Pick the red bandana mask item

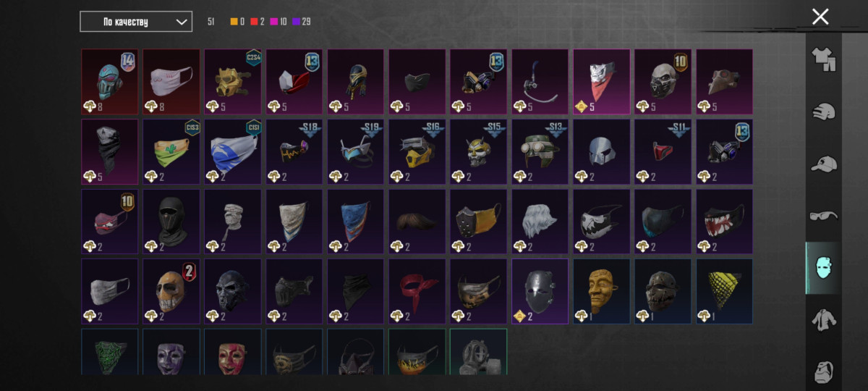(417, 291)
